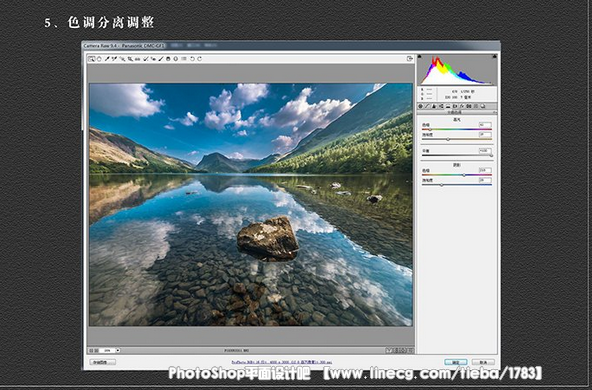This screenshot has height=390, width=592.
Task: Toggle full screen mode icon
Action: [410, 59]
